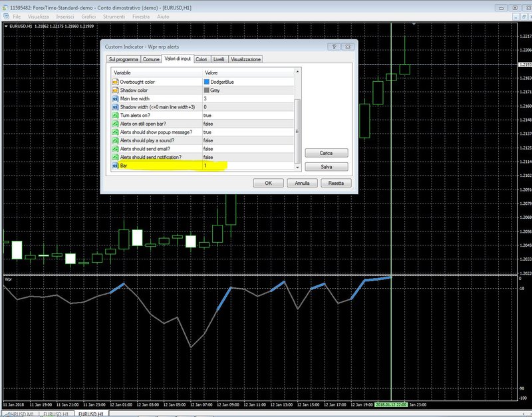
Task: Confirm the dialog with OK
Action: [x=268, y=183]
